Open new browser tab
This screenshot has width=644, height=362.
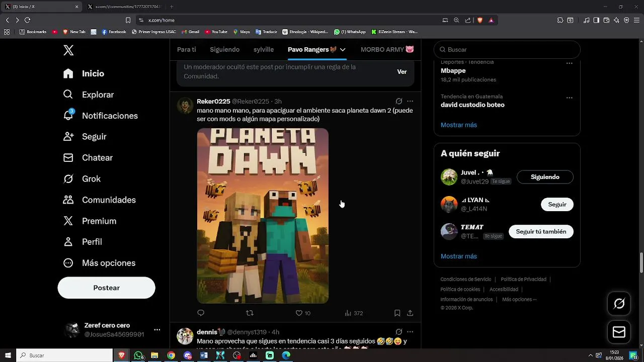(172, 7)
